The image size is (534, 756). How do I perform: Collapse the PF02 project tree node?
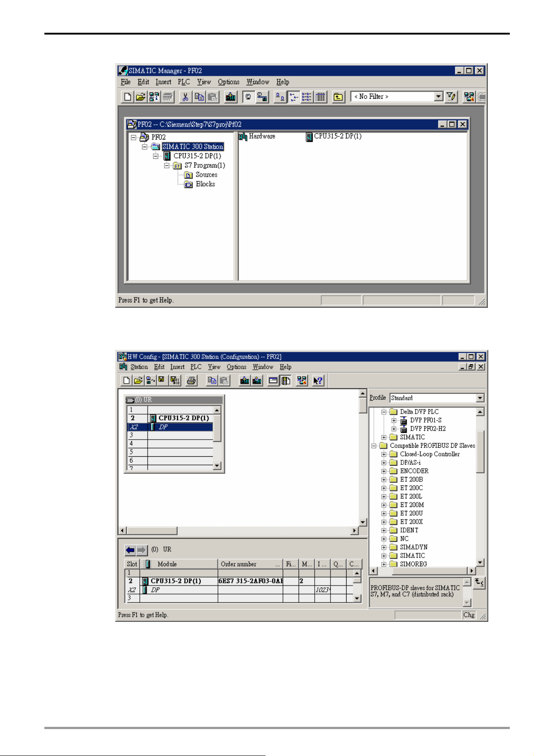tap(134, 137)
